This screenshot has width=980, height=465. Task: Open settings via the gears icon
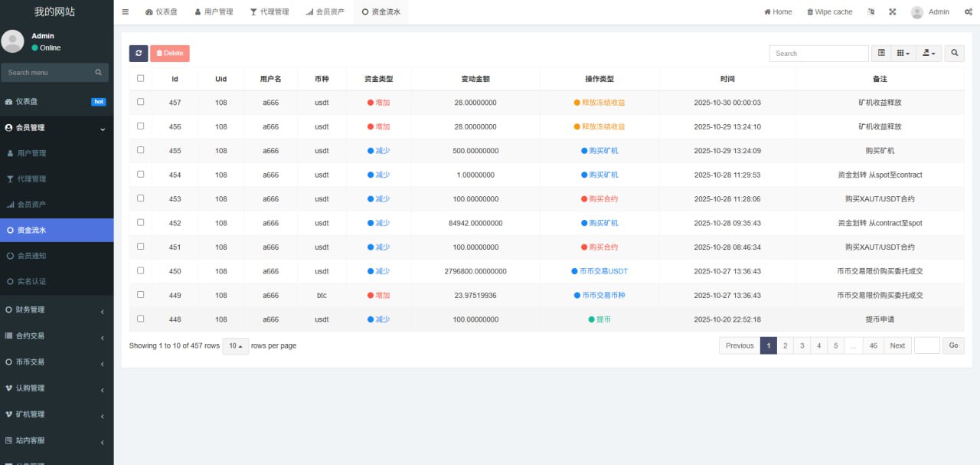tap(969, 12)
